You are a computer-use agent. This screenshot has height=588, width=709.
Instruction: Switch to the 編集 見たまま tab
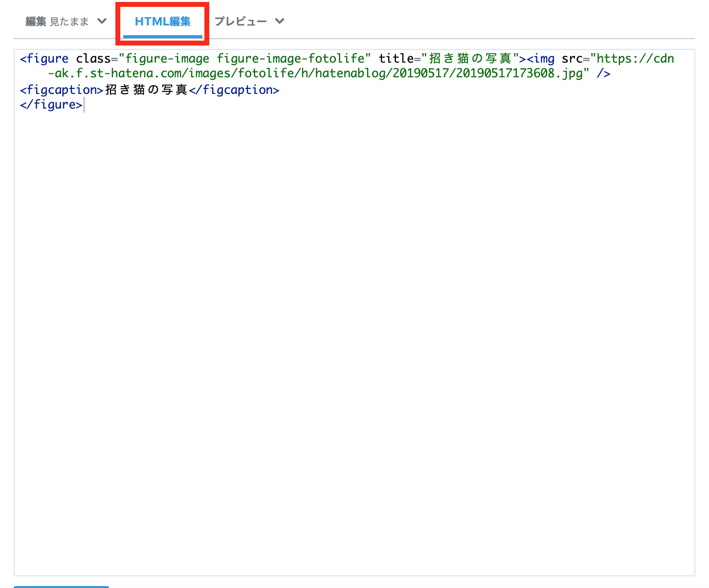[57, 22]
